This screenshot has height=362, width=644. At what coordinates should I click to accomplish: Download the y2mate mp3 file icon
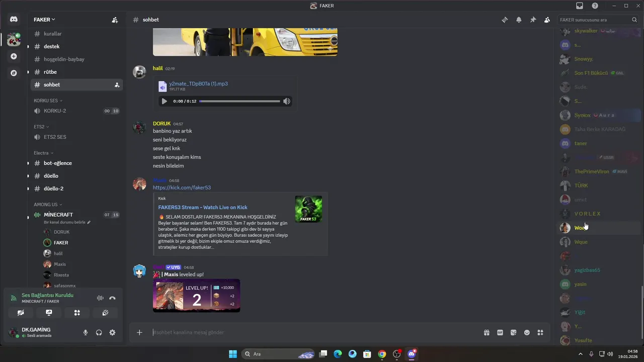click(163, 86)
